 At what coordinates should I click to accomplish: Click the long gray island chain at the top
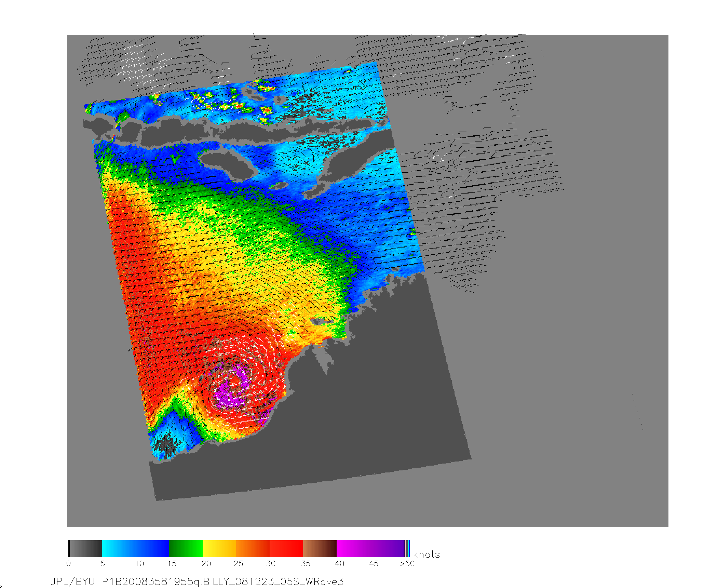(x=236, y=131)
